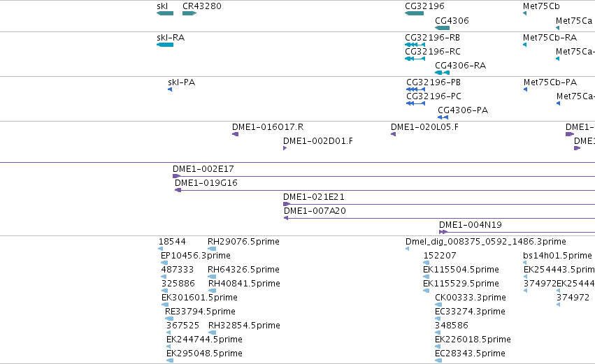
Task: Select the DME1-004N19 BAC start arrow
Action: pyautogui.click(x=443, y=232)
